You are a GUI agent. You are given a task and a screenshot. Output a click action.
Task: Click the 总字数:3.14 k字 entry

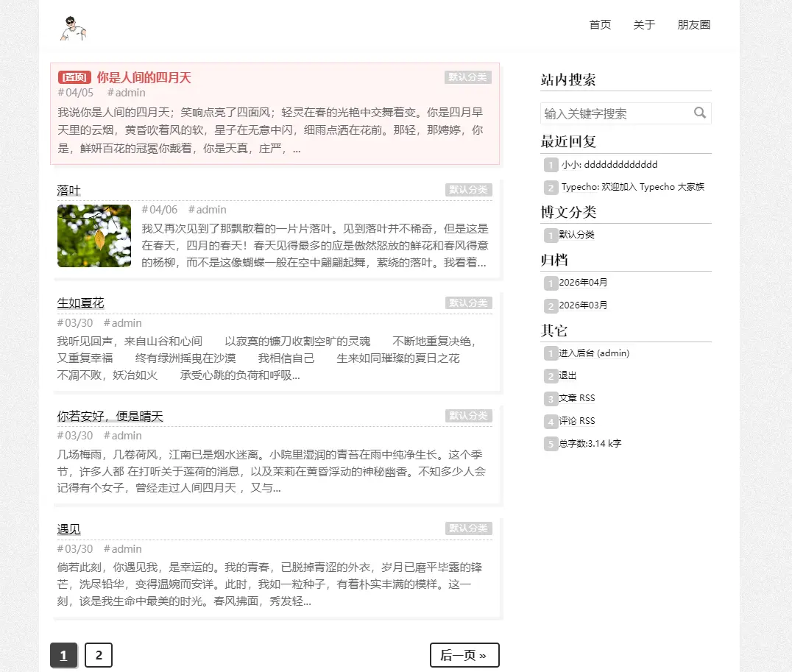[x=590, y=444]
